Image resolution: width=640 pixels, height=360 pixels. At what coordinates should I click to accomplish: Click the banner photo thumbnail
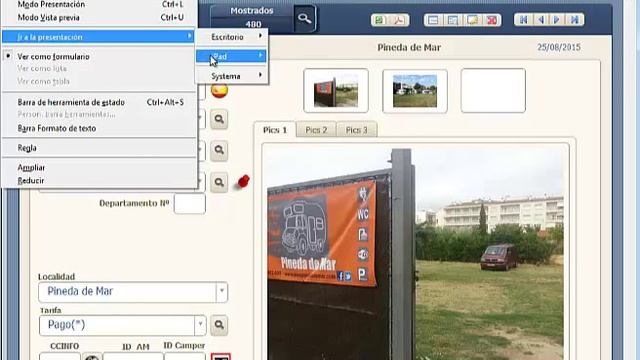336,91
